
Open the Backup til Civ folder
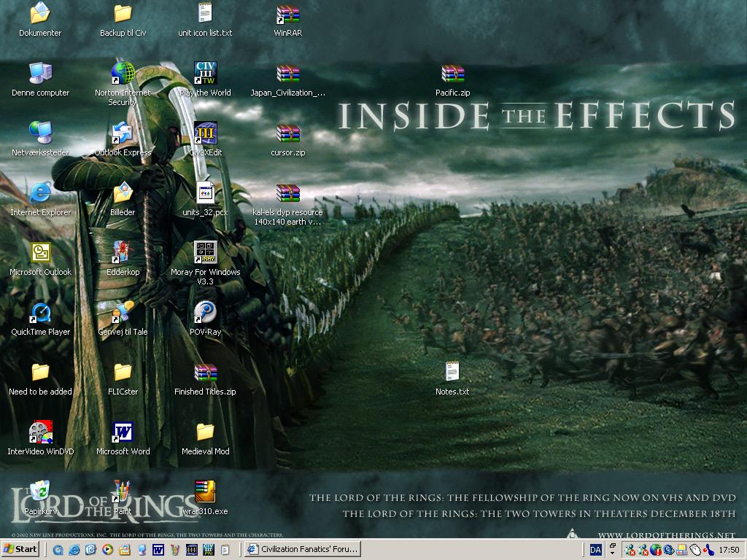123,13
